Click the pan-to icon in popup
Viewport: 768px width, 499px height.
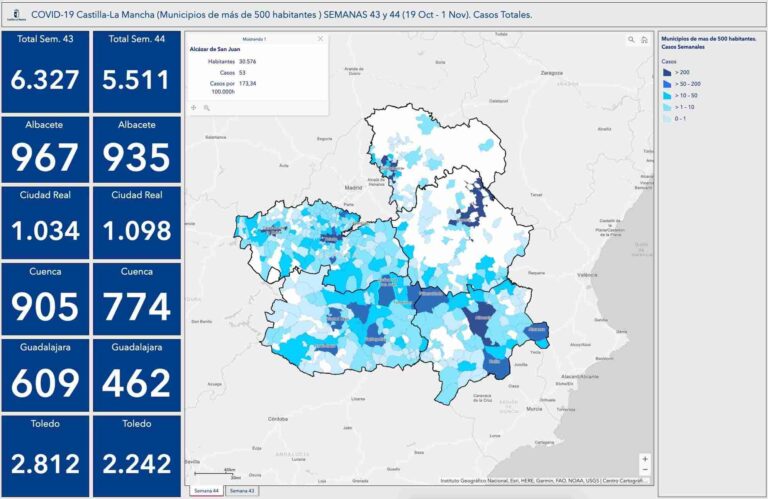[194, 107]
